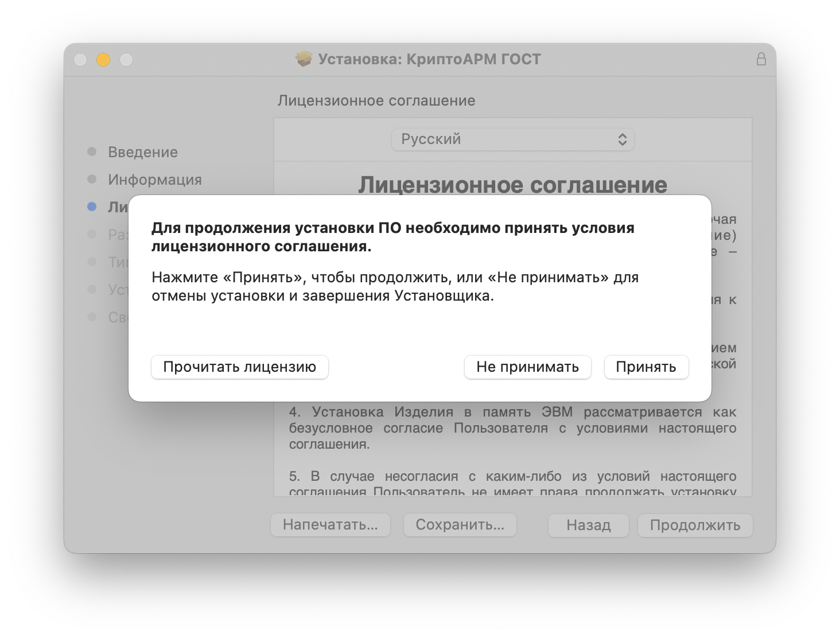Click the up-down chevron on the language selector

tap(621, 139)
